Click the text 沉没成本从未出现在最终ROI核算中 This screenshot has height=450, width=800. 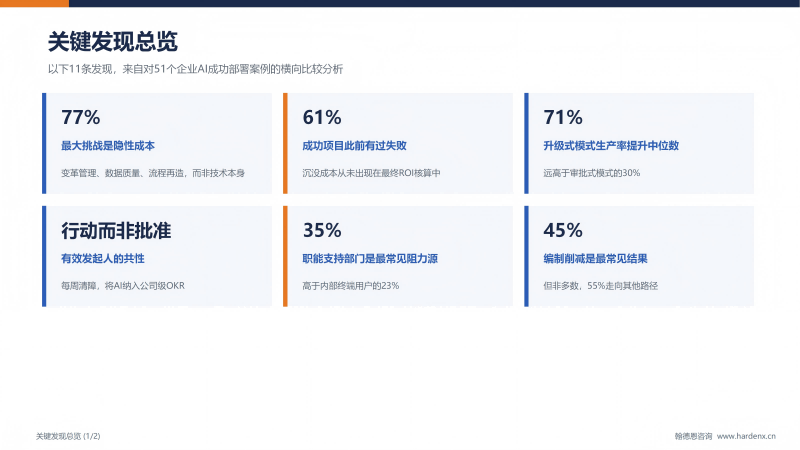[x=371, y=173]
